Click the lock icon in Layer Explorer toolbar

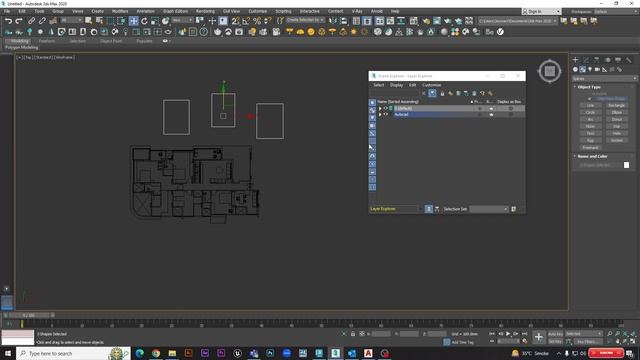coord(442,93)
